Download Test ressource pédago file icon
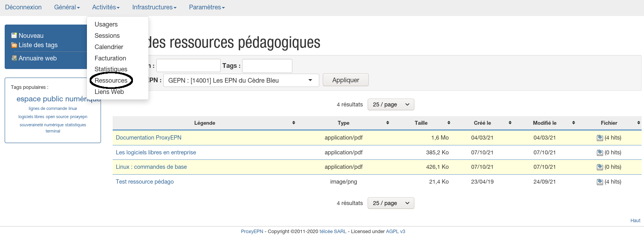 [x=600, y=182]
